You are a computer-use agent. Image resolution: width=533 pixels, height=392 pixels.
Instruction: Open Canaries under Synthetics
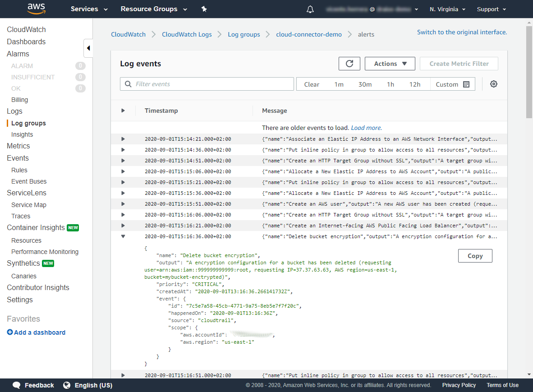click(24, 276)
